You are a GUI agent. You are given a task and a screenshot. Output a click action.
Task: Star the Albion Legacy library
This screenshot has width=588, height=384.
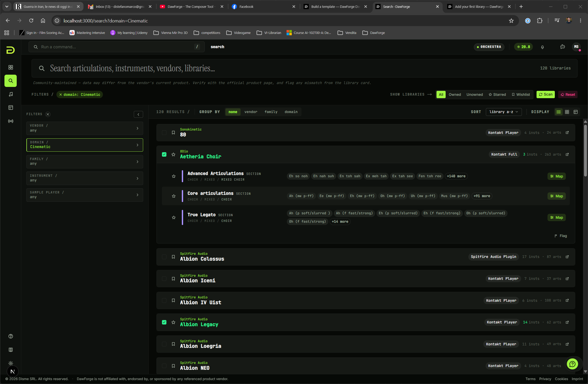coord(173,322)
